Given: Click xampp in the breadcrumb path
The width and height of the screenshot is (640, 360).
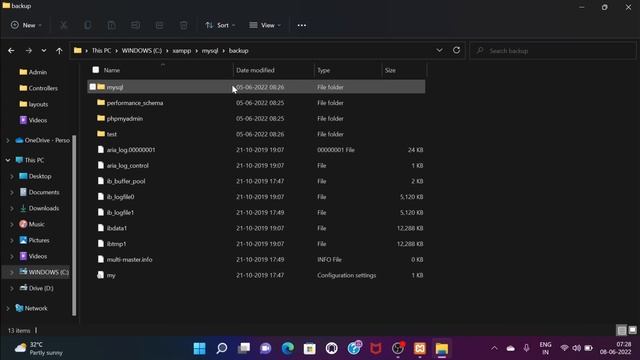Looking at the screenshot, I should [182, 51].
